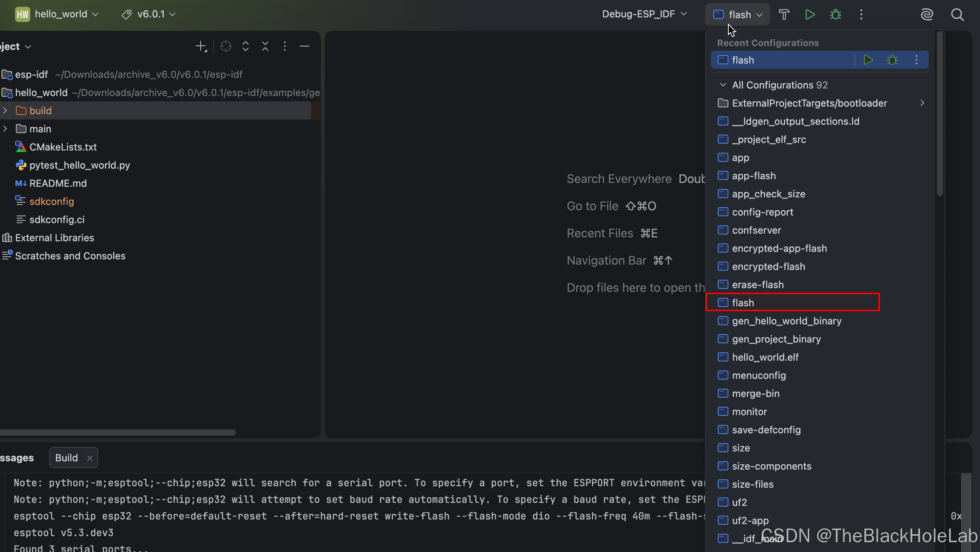Open the Project view selector dropdown
This screenshot has width=980, height=552.
pos(16,47)
